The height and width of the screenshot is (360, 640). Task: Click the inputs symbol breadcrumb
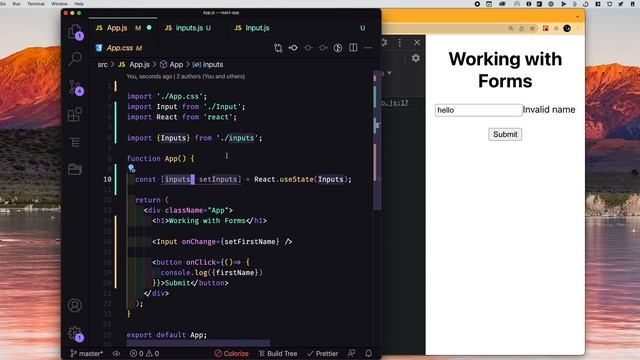[208, 64]
